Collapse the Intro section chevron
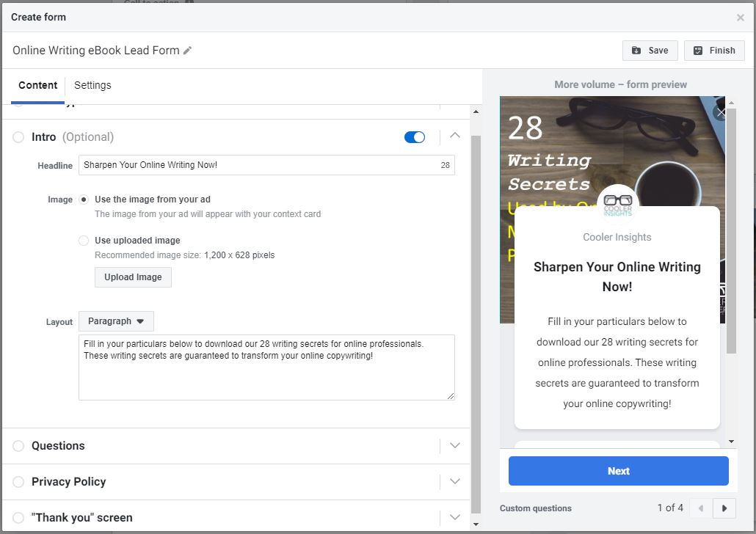Screen dimensions: 756x534 pyautogui.click(x=454, y=136)
